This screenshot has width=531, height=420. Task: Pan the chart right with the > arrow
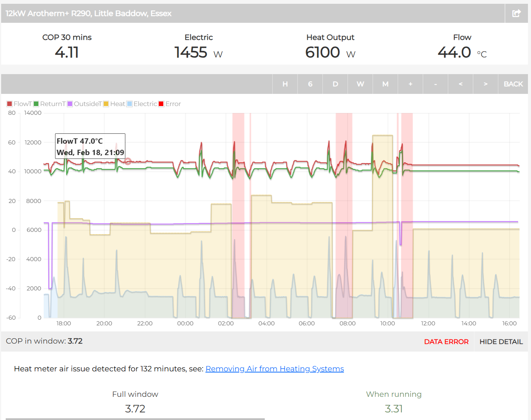point(485,84)
